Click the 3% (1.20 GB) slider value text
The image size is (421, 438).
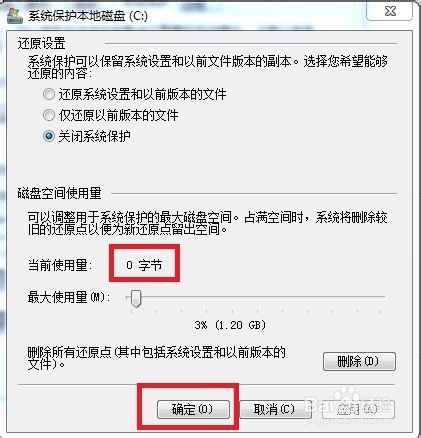(x=230, y=325)
